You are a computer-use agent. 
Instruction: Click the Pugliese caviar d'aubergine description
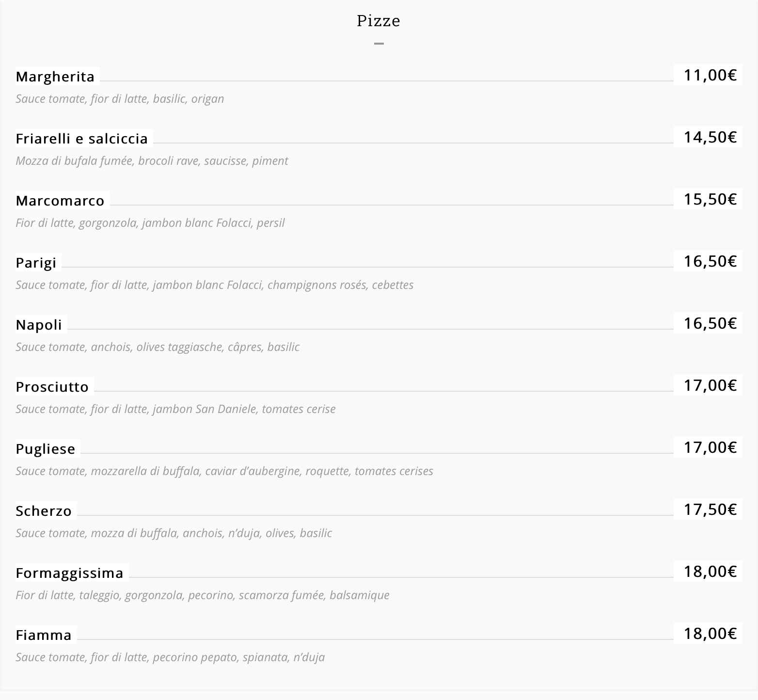pyautogui.click(x=224, y=471)
